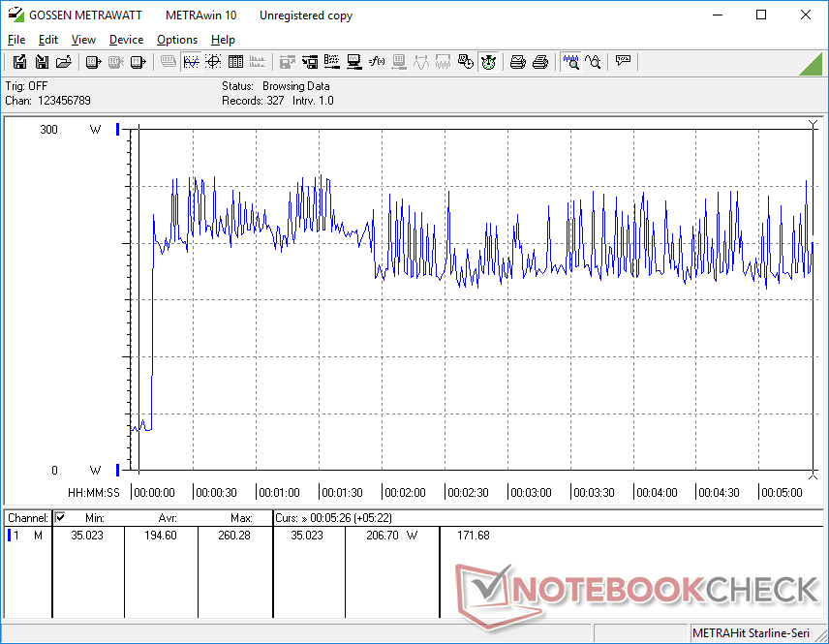Open the channel configuration settings icon

point(332,62)
